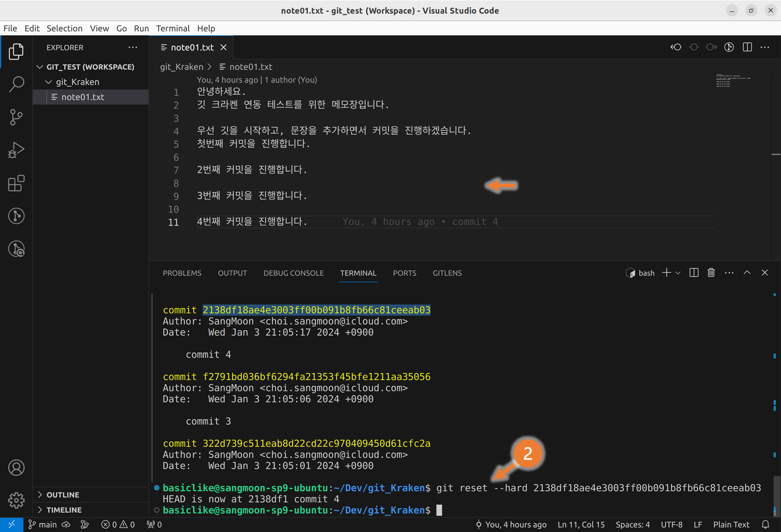Open editor More Actions ellipsis
This screenshot has width=781, height=532.
pyautogui.click(x=765, y=47)
